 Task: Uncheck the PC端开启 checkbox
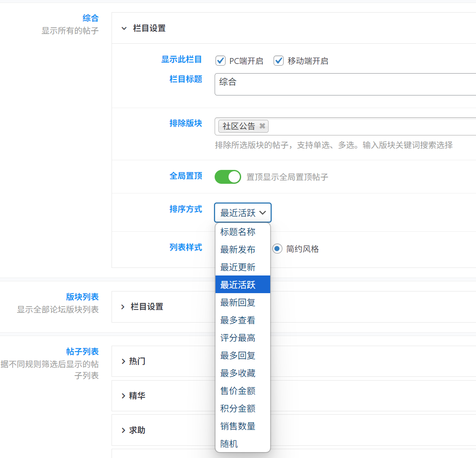pos(221,61)
